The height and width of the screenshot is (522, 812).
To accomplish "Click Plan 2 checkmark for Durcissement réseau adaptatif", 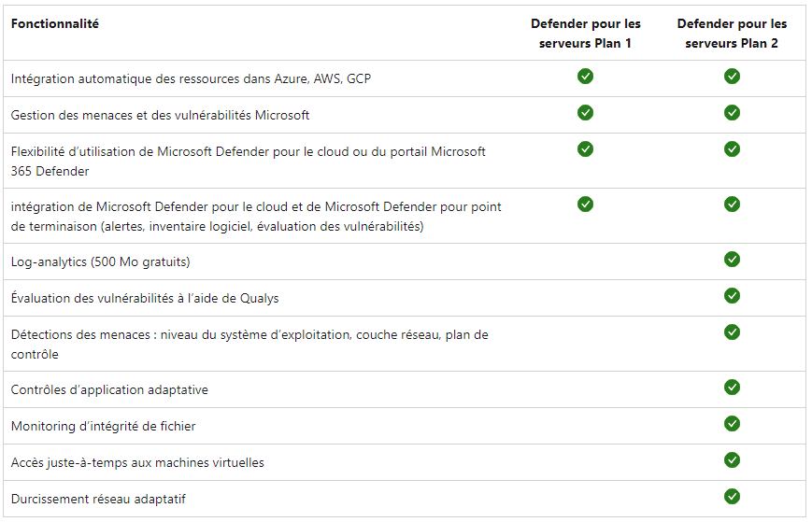I will (x=732, y=497).
